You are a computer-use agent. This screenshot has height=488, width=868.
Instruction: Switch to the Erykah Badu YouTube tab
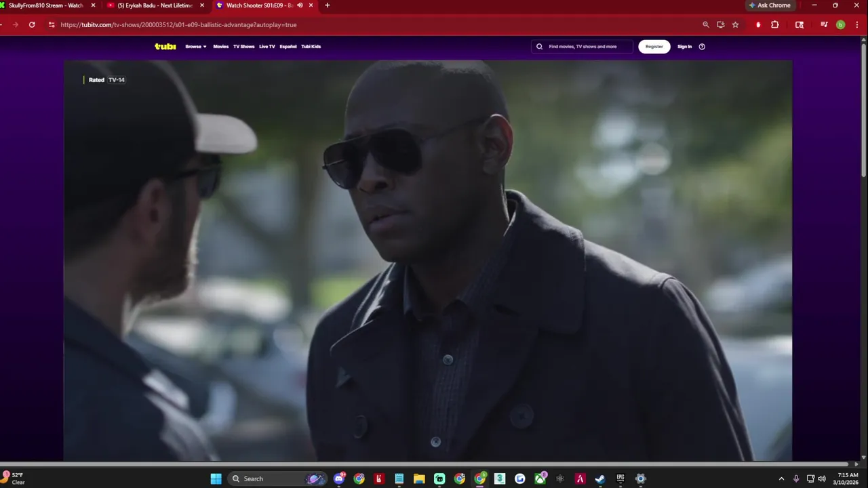[x=155, y=5]
